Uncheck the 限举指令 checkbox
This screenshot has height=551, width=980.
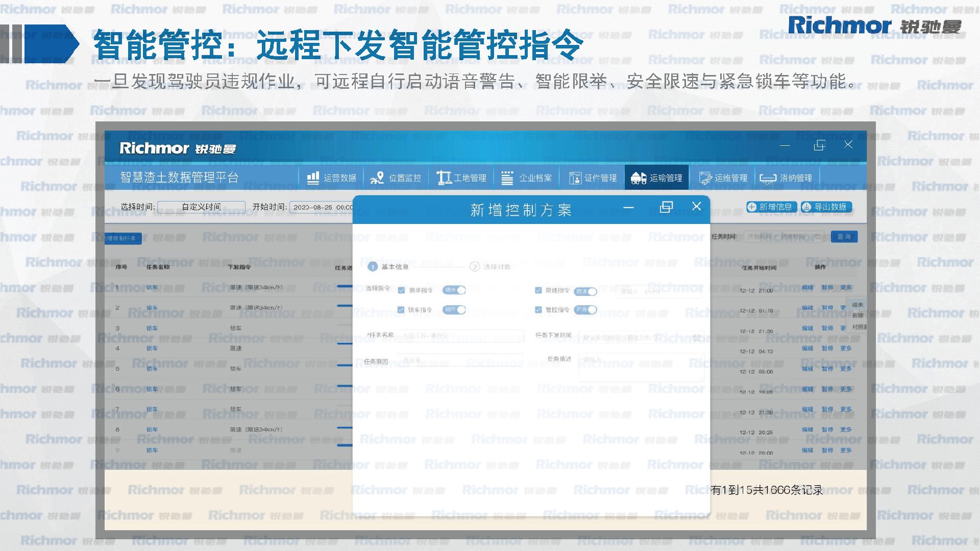(x=401, y=290)
